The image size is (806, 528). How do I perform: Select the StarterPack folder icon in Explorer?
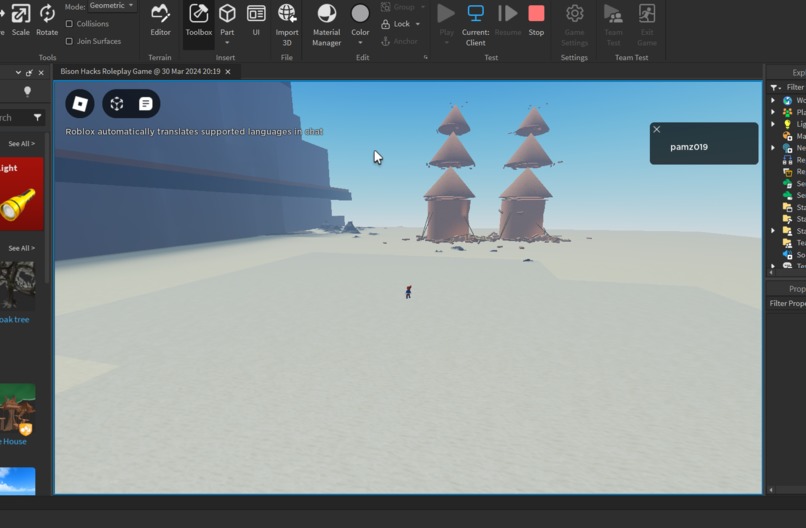(x=787, y=219)
